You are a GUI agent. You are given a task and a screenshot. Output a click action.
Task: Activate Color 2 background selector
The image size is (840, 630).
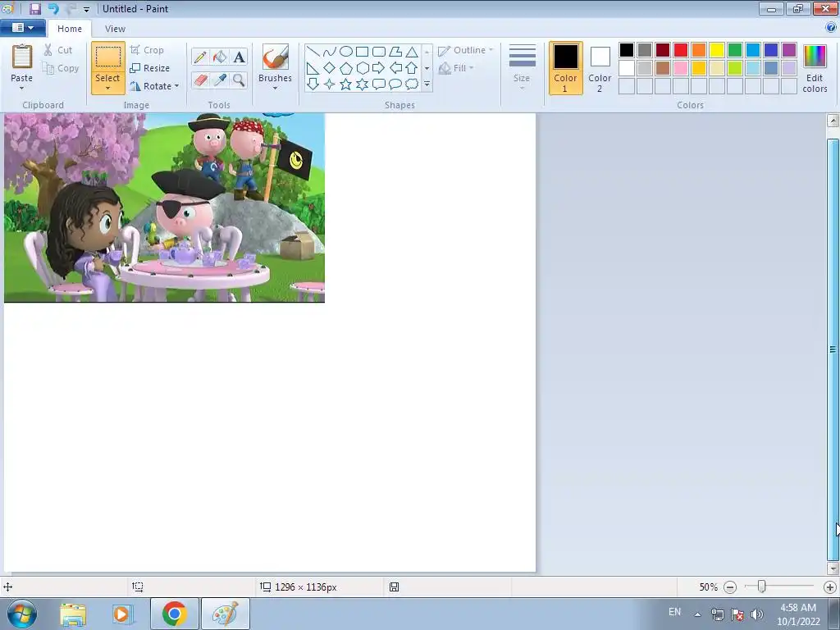(x=600, y=68)
